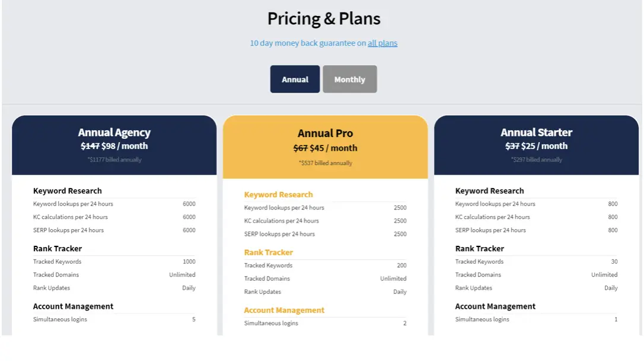Click the Pricing & Plans heading
644x361 pixels.
click(x=324, y=19)
